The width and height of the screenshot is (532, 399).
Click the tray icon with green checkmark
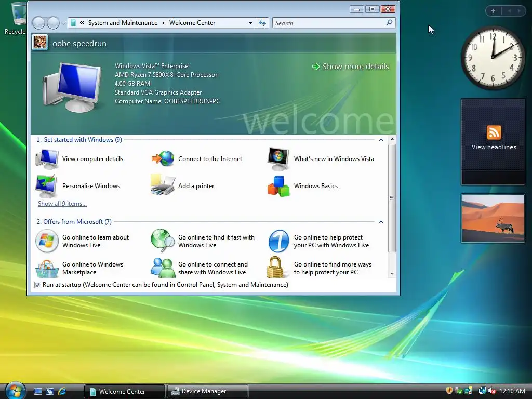458,391
